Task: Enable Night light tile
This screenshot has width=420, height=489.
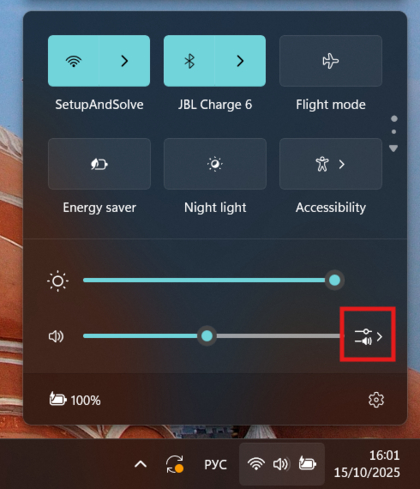Action: pos(215,164)
